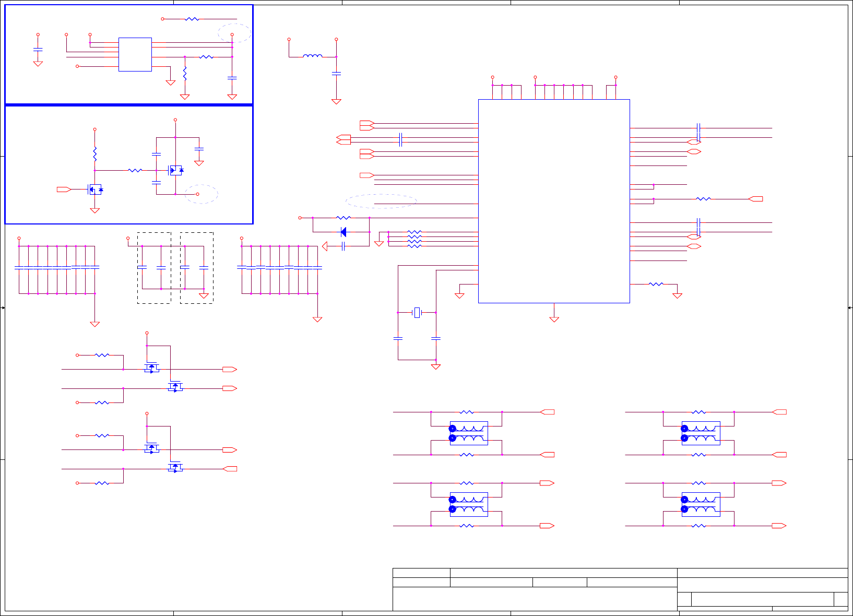Viewport: 853px width, 616px height.
Task: Click the empty title block table
Action: pos(620,589)
